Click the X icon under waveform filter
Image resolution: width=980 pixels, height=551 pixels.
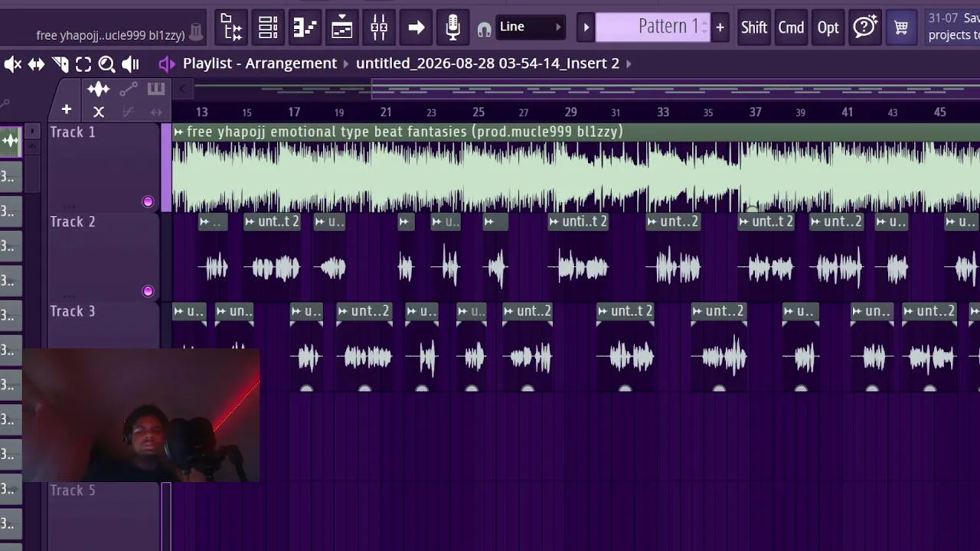[99, 112]
